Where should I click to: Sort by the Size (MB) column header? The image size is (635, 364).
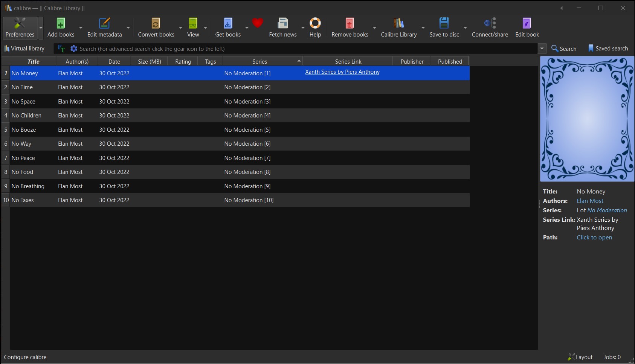(149, 61)
